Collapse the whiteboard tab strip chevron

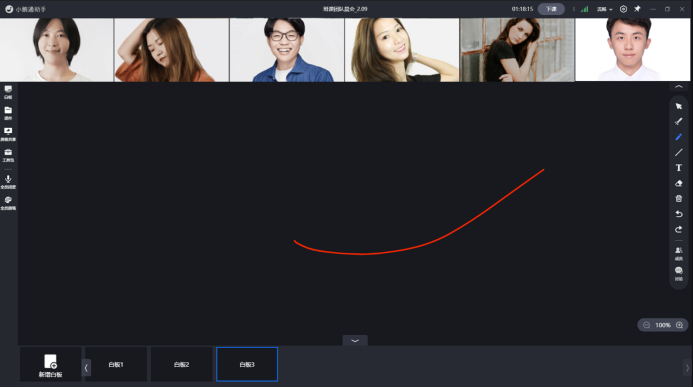pos(355,340)
